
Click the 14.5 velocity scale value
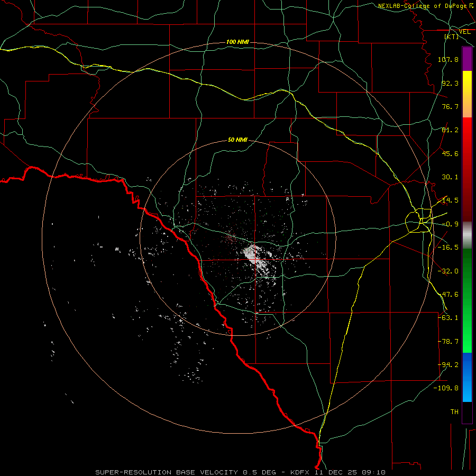(x=450, y=200)
